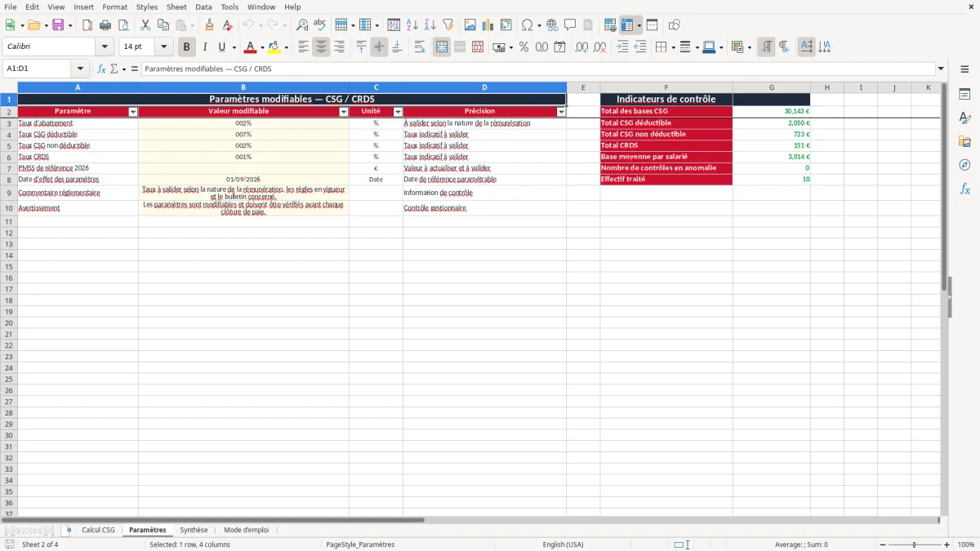Format as Percent icon
Screen dimensions: 980x551
[524, 47]
